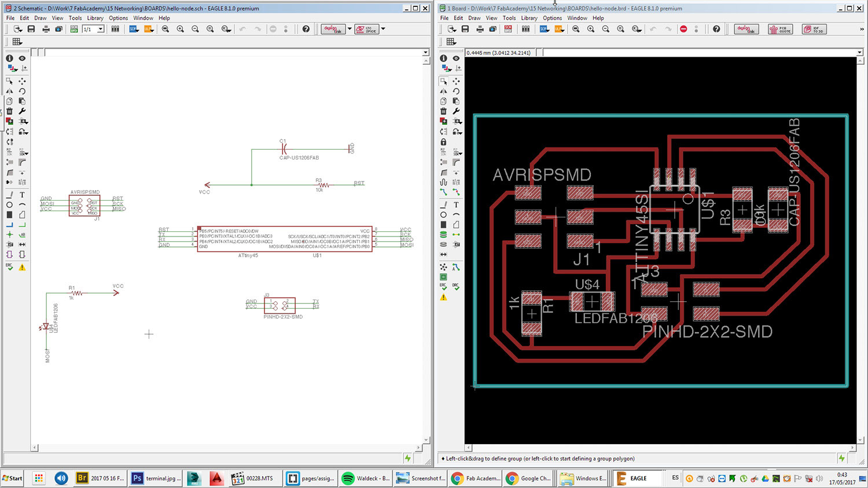868x488 pixels.
Task: Choose the Delete trash tool in schematic palette
Action: click(10, 111)
